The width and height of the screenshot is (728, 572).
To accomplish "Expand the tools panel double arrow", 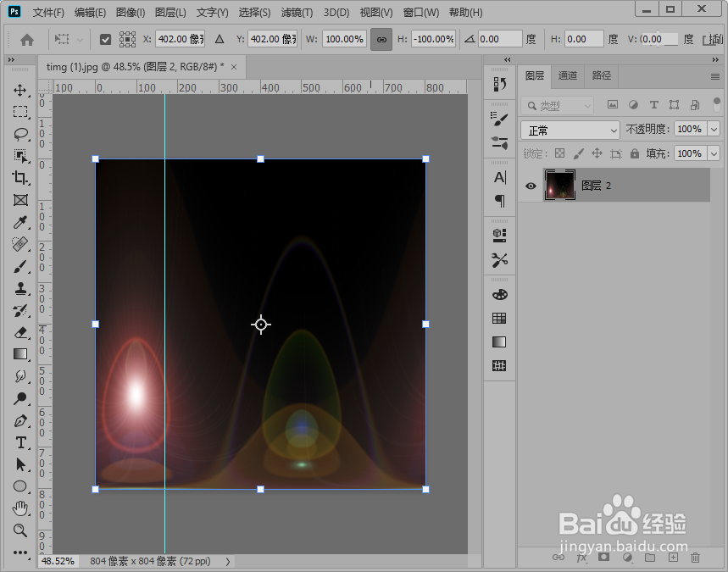I will click(11, 59).
